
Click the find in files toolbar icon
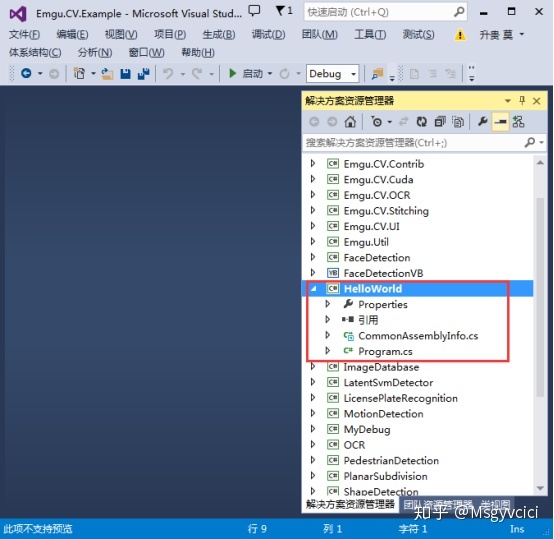(377, 73)
